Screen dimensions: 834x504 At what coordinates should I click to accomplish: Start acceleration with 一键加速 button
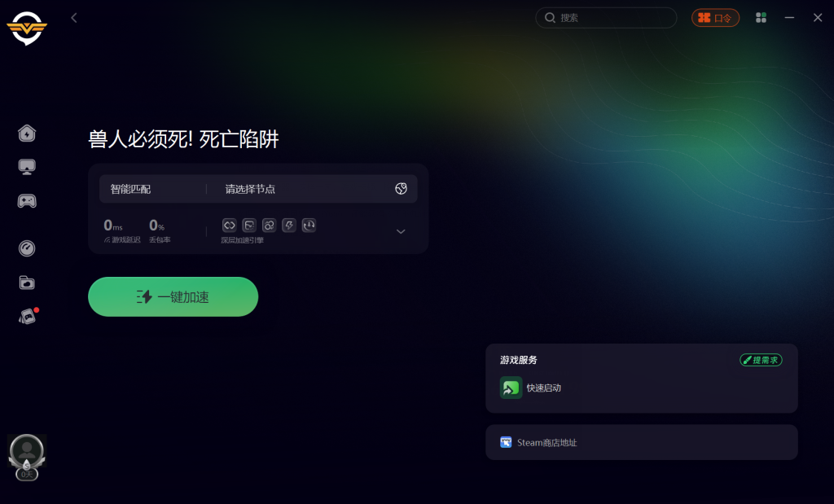[173, 296]
